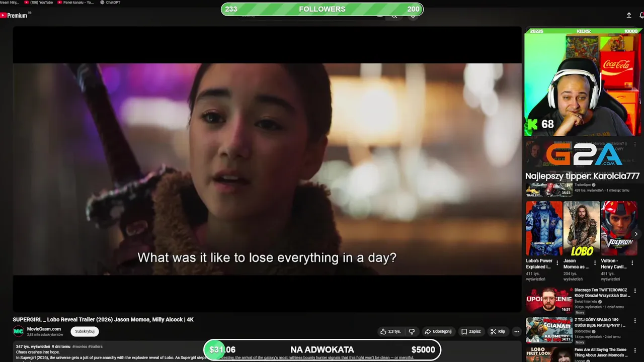Image resolution: width=644 pixels, height=362 pixels.
Task: Click the 'NA ADWOKATA' donation goal bar
Action: point(322,350)
